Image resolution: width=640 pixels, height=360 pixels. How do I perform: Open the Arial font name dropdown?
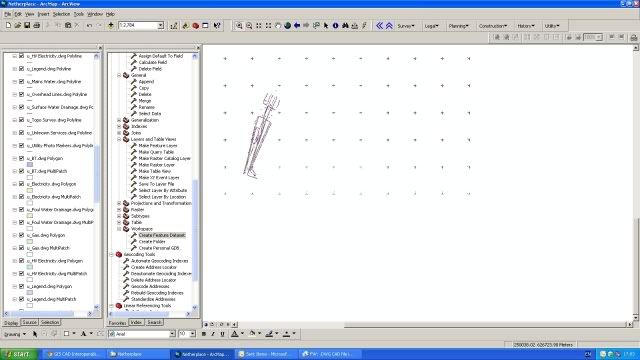click(x=172, y=334)
